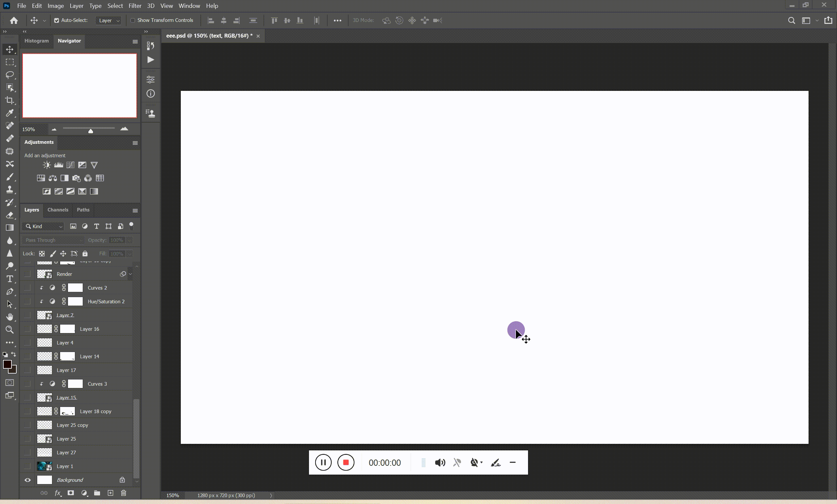Image resolution: width=837 pixels, height=504 pixels.
Task: Select the Zoom tool
Action: (x=10, y=329)
